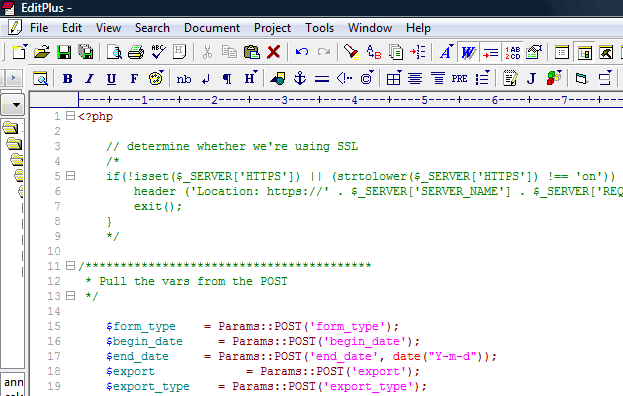Click the Center align icon
Image resolution: width=623 pixels, height=396 pixels.
415,79
